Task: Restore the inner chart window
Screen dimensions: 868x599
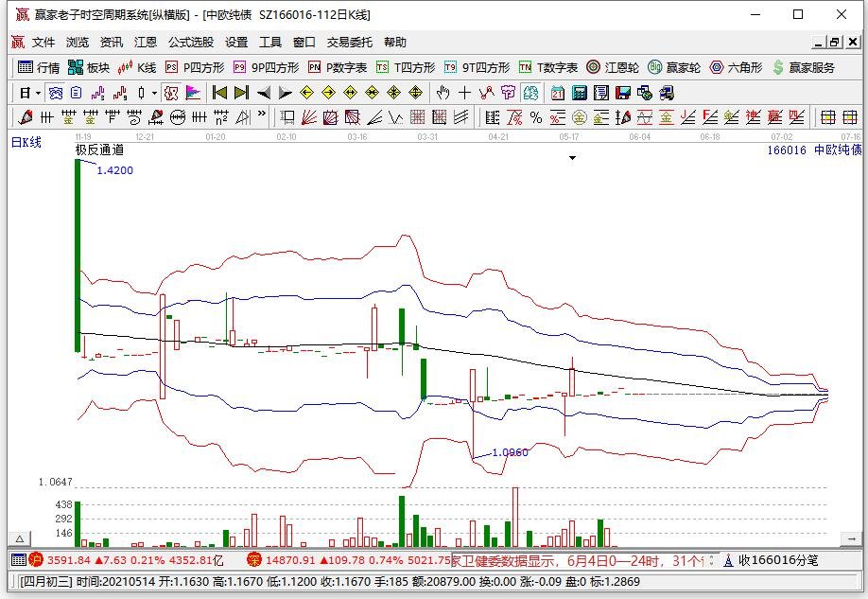Action: click(835, 43)
